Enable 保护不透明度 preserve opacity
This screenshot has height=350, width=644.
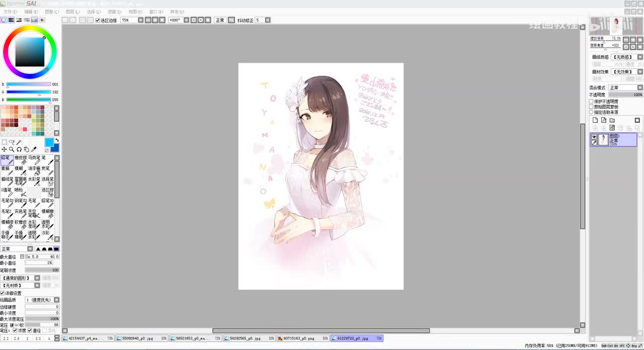(592, 102)
